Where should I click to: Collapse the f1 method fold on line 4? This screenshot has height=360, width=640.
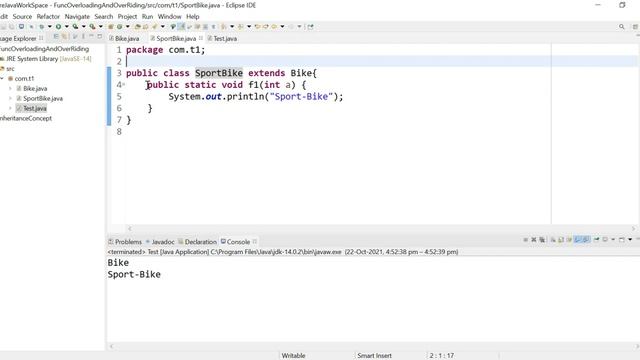(124, 84)
